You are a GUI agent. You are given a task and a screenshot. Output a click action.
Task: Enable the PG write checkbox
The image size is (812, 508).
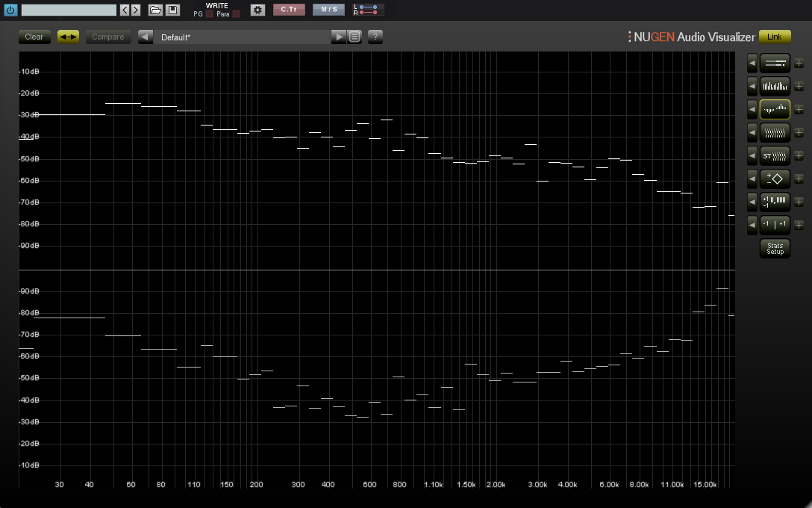tap(210, 14)
